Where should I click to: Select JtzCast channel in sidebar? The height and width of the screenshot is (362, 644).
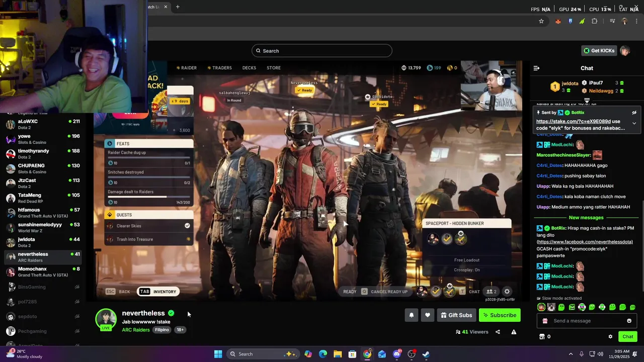43,183
